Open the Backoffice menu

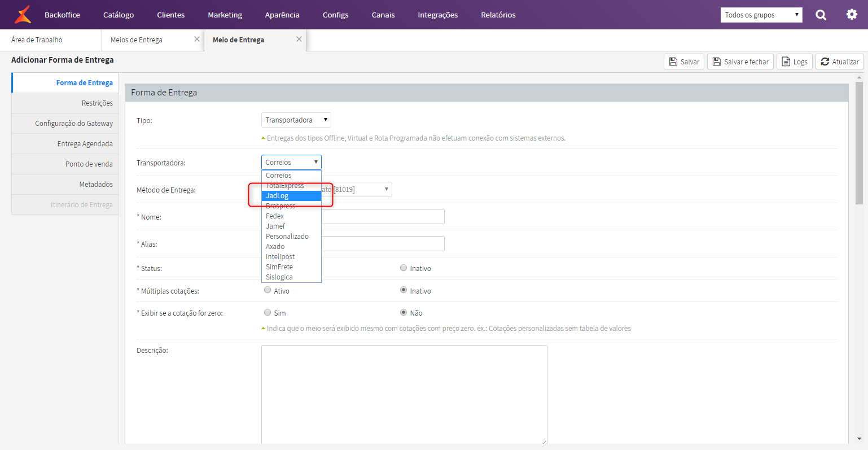pyautogui.click(x=62, y=15)
